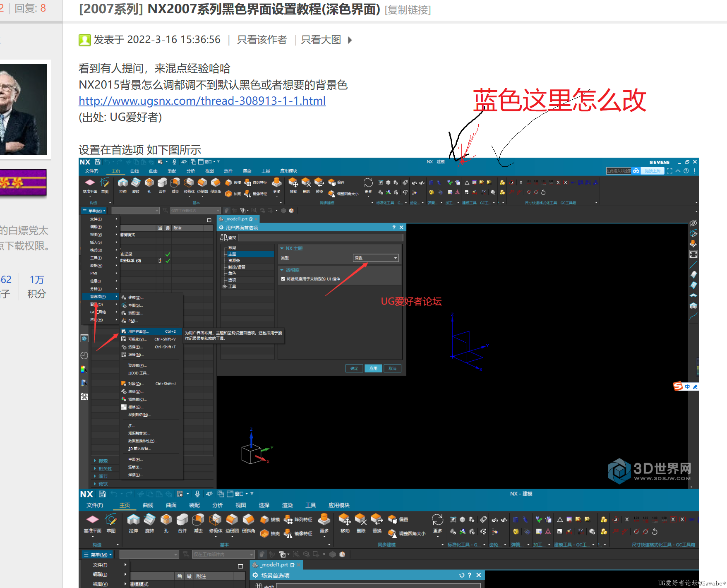Screen dimensions: 727x588
Task: Click the help question-mark circle icon in the top NX window
Action: coord(686,171)
